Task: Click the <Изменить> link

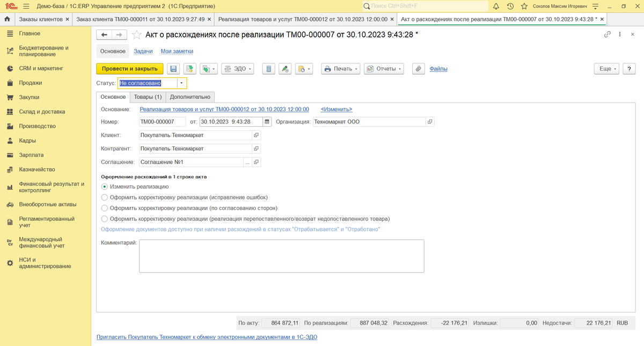Action: click(x=336, y=109)
